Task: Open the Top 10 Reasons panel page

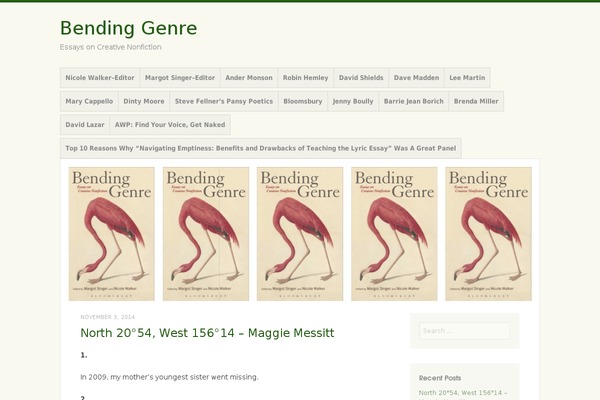Action: coord(260,148)
